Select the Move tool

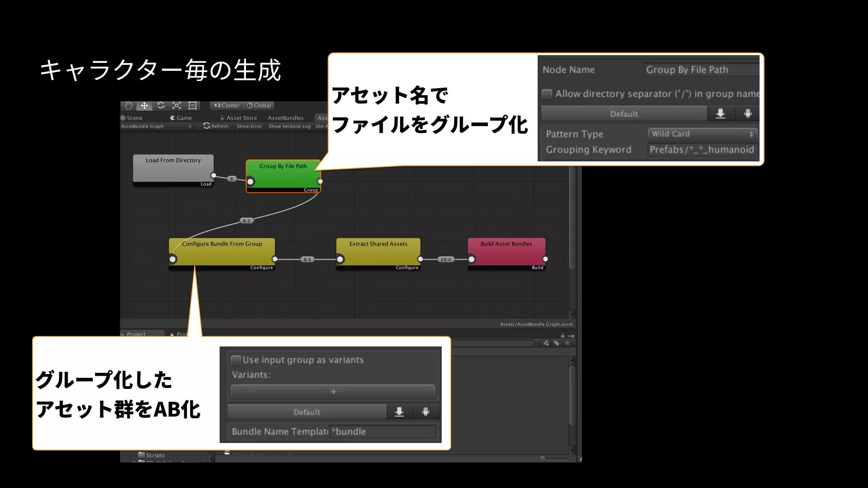[145, 105]
